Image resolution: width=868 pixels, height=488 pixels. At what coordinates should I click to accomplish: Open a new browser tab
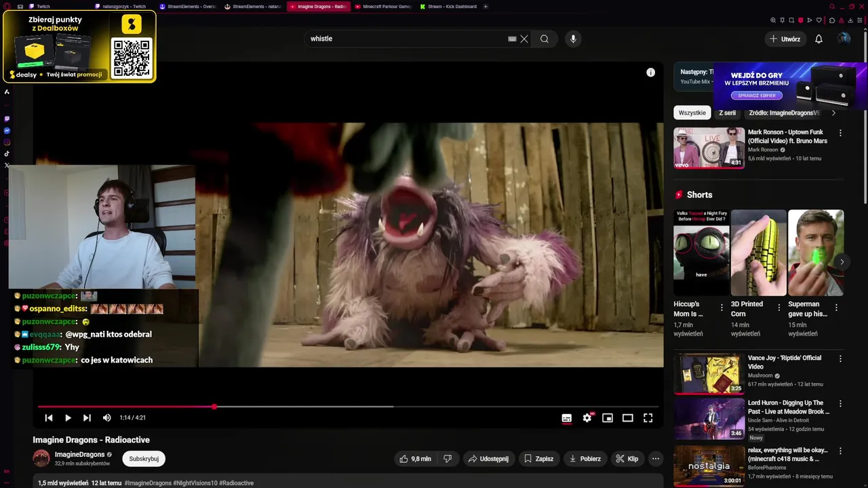pyautogui.click(x=486, y=6)
